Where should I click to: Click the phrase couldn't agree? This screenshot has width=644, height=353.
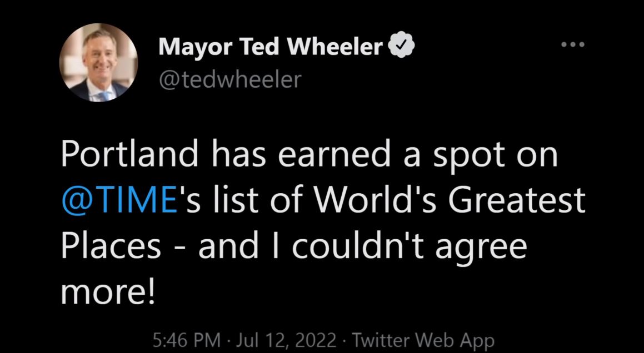[409, 247]
